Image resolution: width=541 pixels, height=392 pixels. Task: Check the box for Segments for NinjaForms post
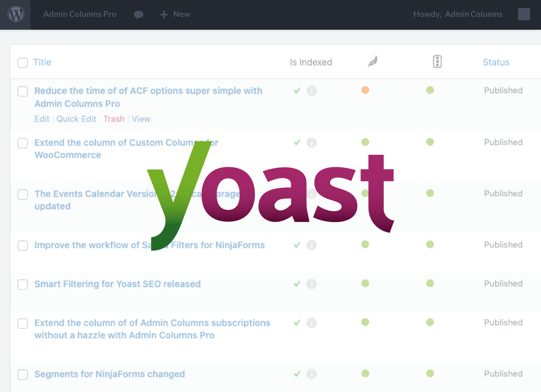(23, 374)
